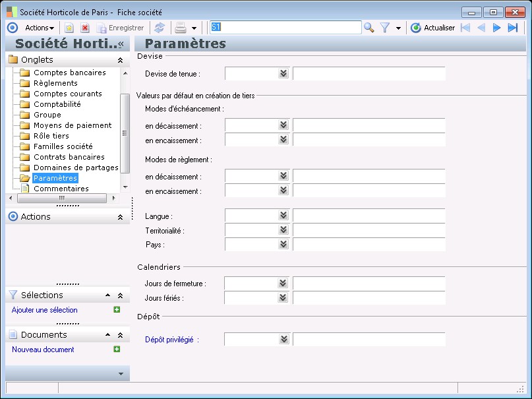Open the filter dropdown arrow

point(398,28)
